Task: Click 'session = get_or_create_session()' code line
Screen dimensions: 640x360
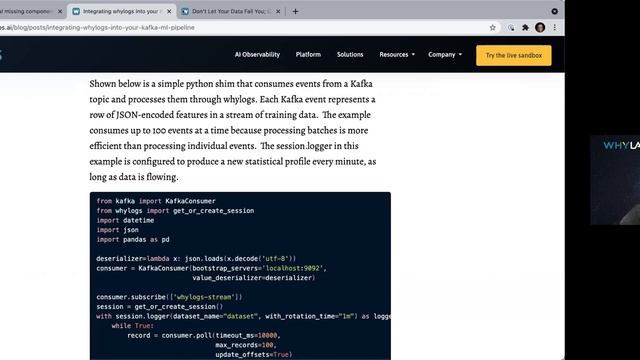Action: 160,307
